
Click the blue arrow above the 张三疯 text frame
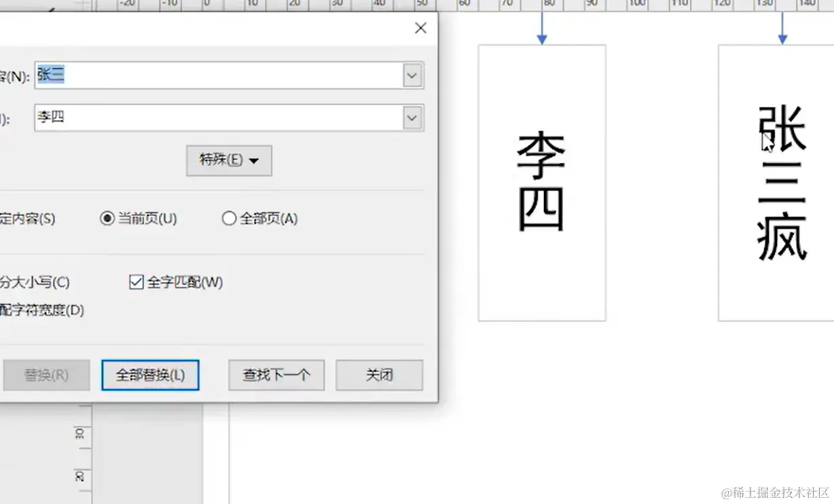(x=782, y=27)
